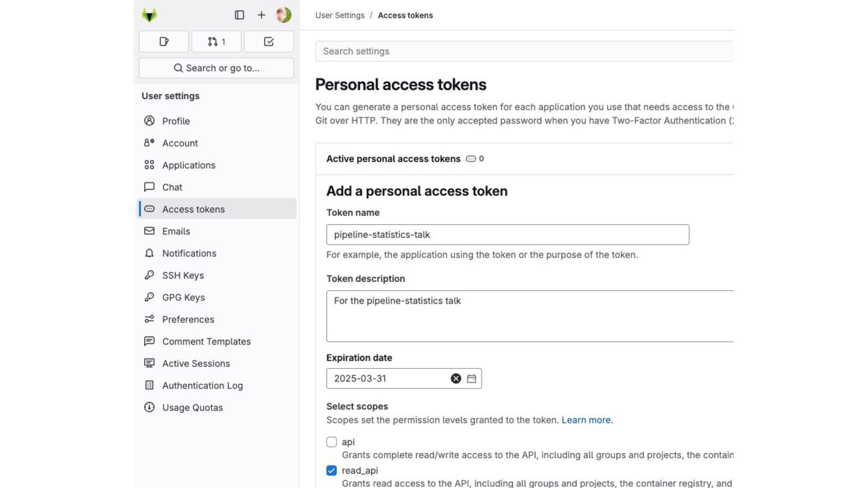Open SSH Keys settings page
Viewport: 868px width, 488px height.
click(x=183, y=275)
